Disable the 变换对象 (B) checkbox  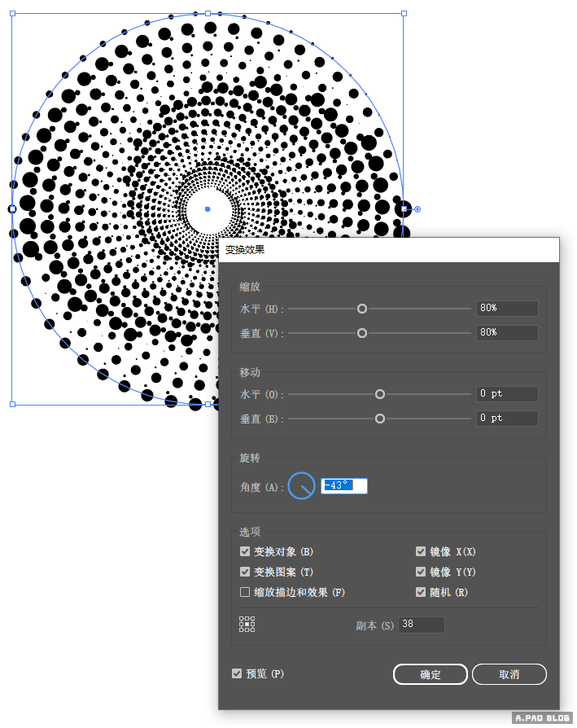(245, 551)
